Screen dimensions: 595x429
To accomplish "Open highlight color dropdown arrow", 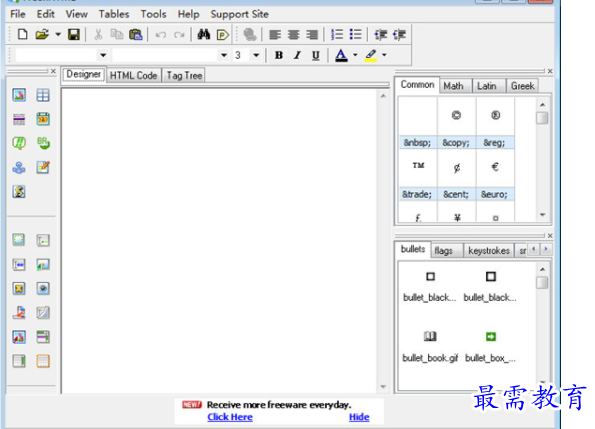I will 384,55.
